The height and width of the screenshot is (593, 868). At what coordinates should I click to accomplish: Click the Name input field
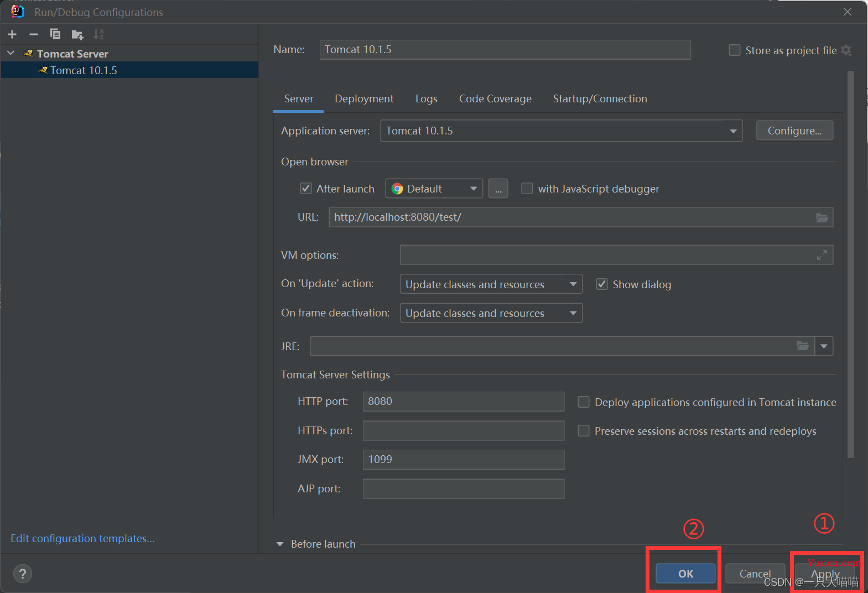pyautogui.click(x=505, y=50)
